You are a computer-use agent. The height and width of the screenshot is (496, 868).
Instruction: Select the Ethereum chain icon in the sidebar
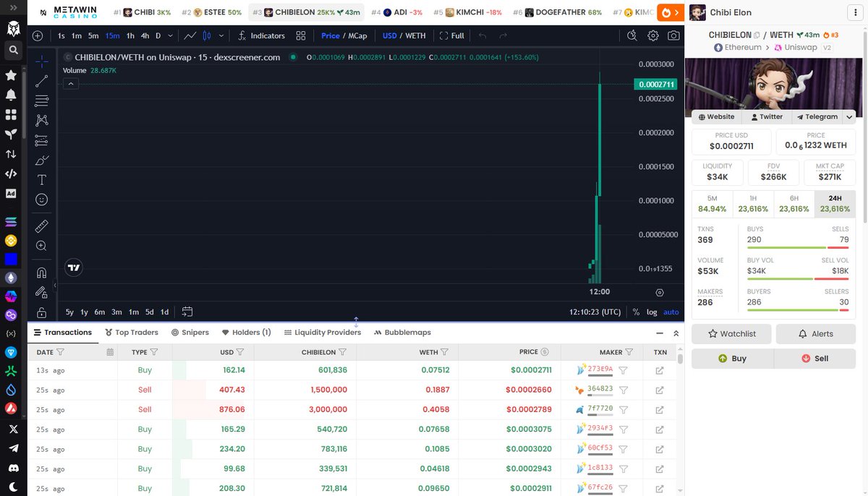[11, 278]
